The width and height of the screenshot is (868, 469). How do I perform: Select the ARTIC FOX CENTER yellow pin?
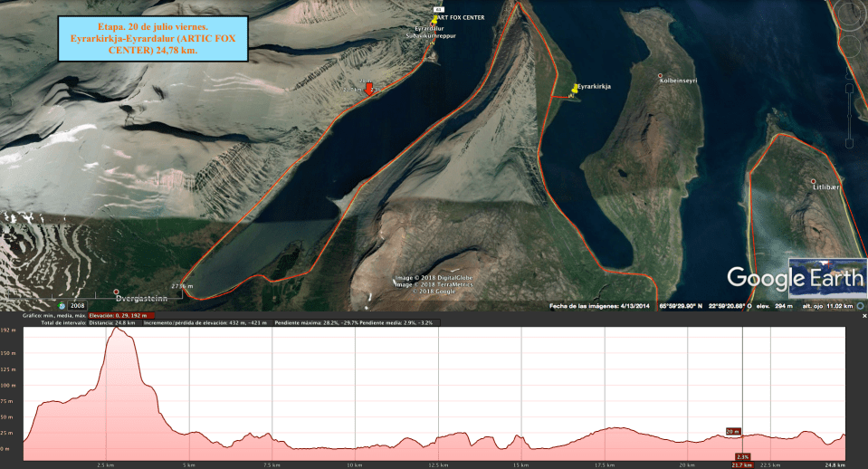(434, 19)
